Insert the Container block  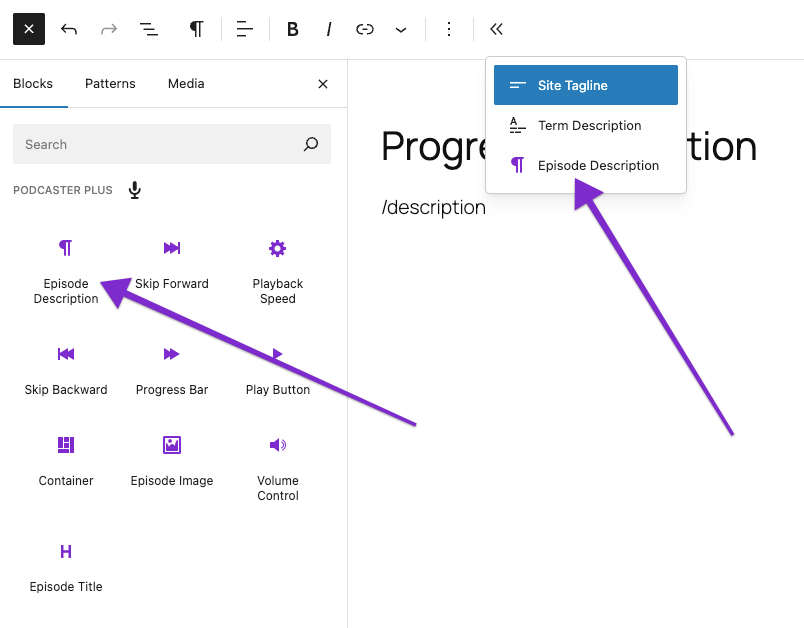coord(66,461)
